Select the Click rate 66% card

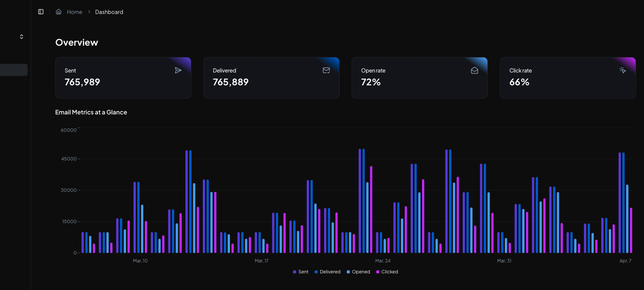point(568,78)
